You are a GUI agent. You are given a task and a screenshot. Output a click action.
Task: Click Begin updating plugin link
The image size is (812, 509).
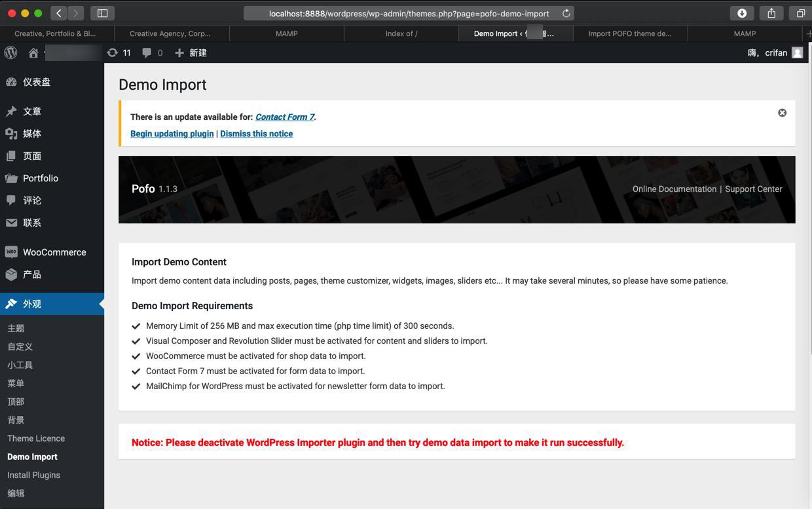click(172, 134)
